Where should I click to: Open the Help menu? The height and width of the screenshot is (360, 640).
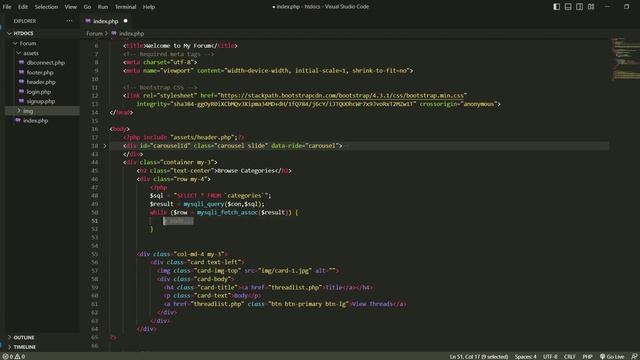click(x=149, y=7)
